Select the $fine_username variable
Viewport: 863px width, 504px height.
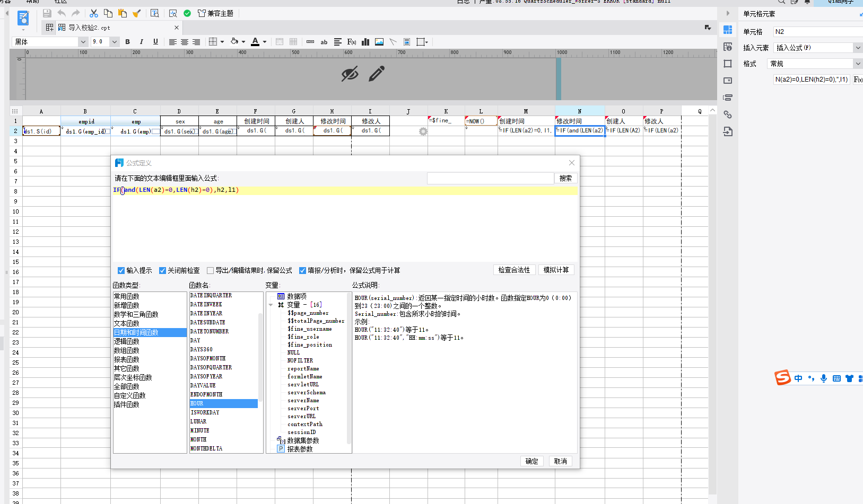310,329
